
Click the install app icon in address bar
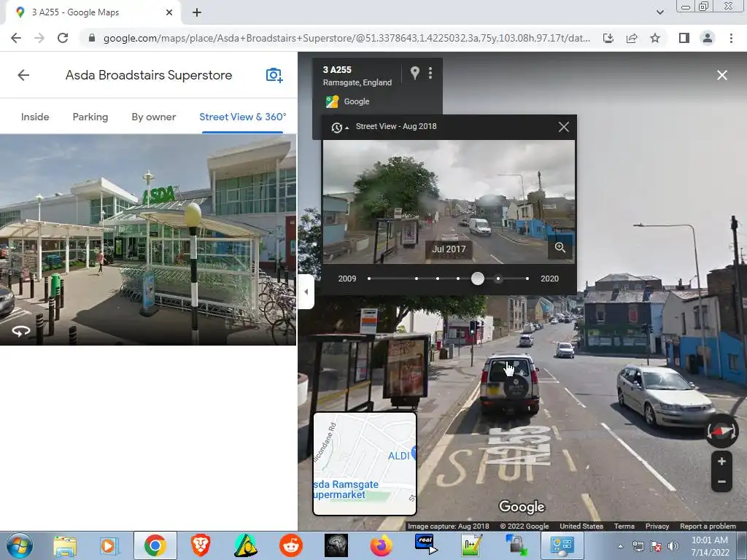tap(608, 38)
